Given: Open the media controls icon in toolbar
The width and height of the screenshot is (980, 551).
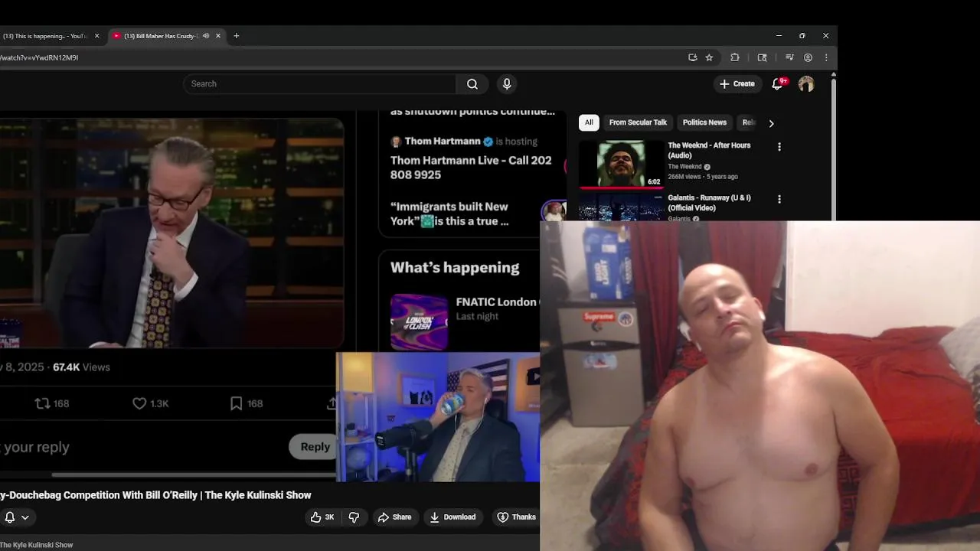Looking at the screenshot, I should pos(789,57).
